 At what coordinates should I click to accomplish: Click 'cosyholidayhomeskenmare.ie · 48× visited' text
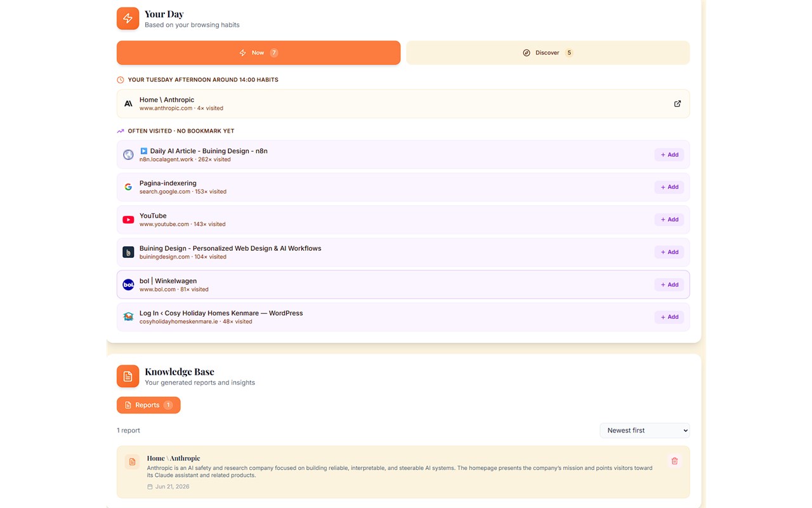point(196,322)
